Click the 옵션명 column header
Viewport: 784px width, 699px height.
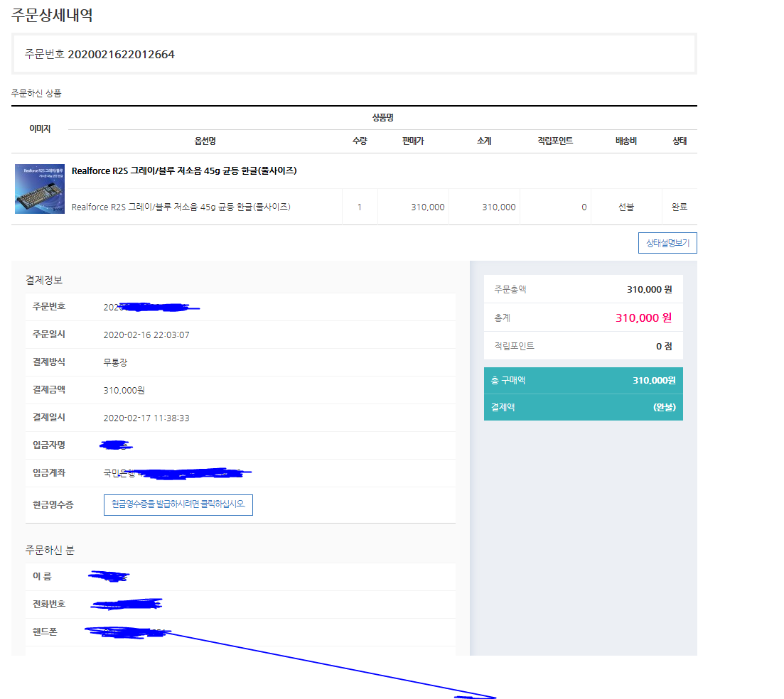click(205, 141)
